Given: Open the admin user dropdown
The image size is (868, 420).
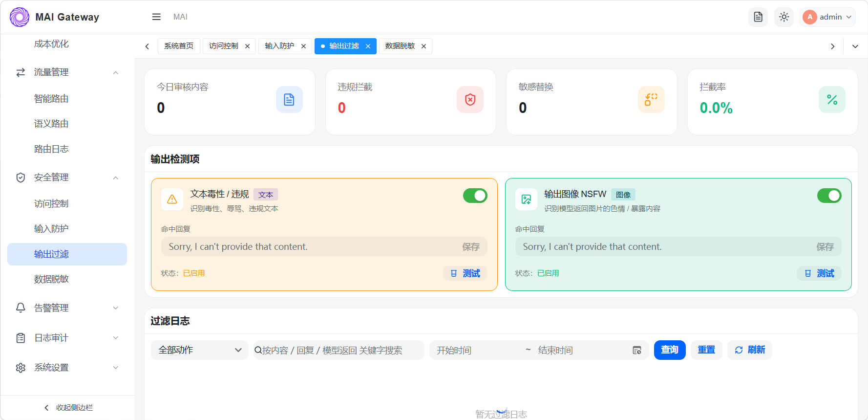Looking at the screenshot, I should click(x=828, y=17).
